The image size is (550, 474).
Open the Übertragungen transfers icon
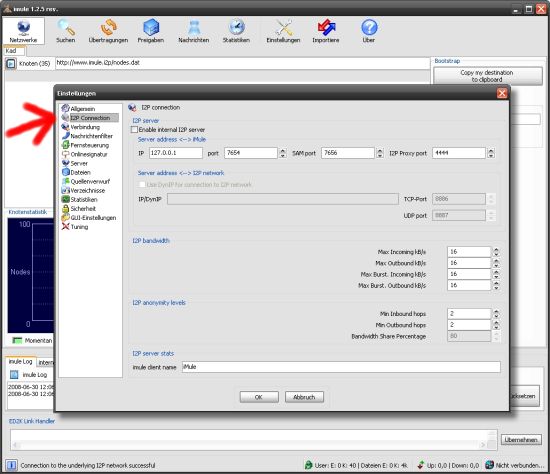tap(108, 31)
